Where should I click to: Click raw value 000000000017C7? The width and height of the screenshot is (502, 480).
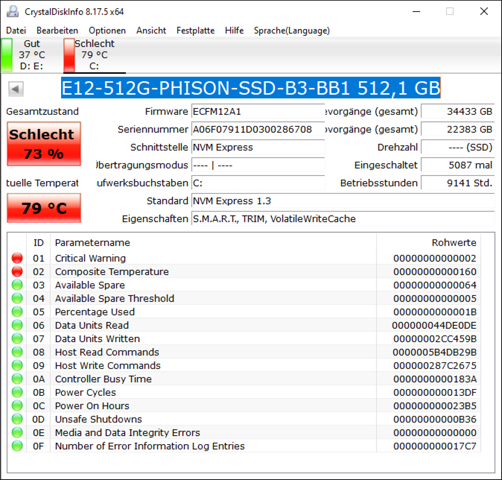[435, 446]
